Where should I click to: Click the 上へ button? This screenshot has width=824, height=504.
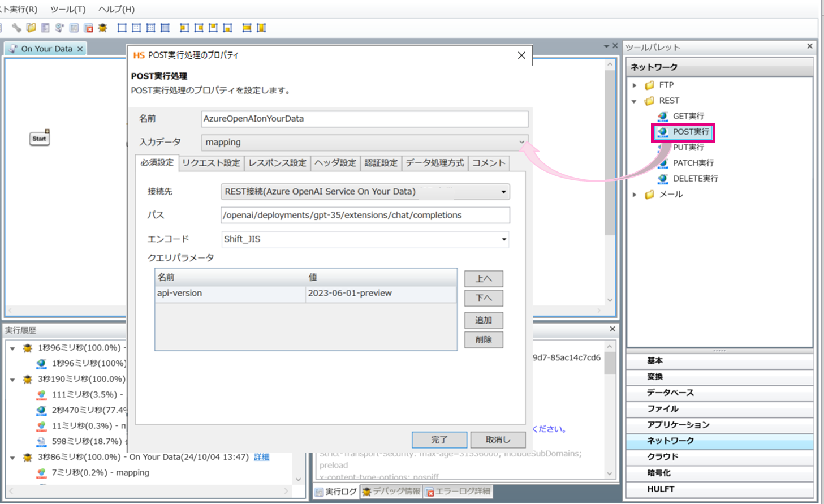pos(484,279)
